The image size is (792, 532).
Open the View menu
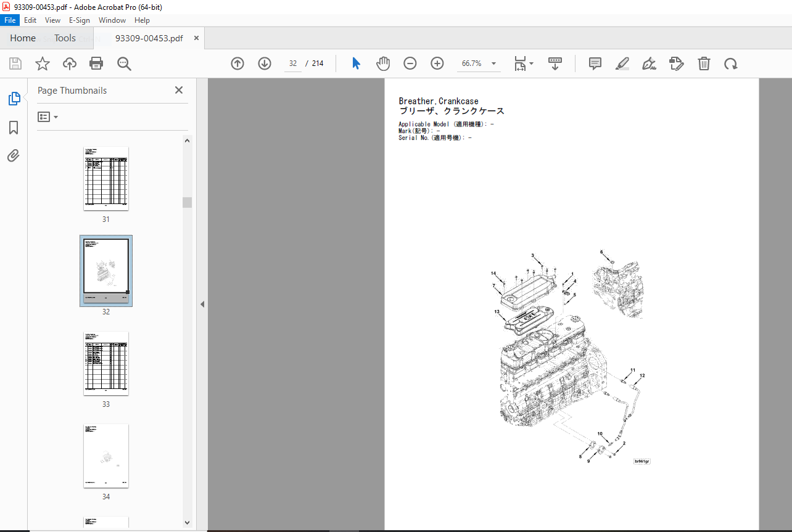[x=53, y=20]
